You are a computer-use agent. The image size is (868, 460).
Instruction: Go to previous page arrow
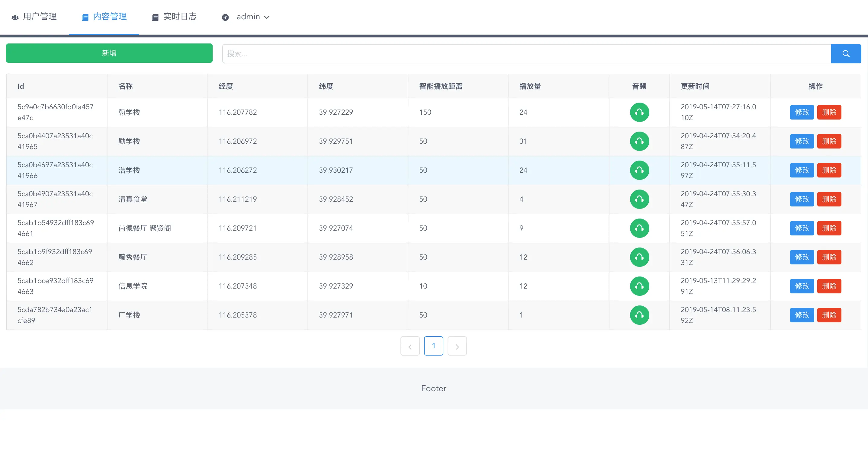click(410, 346)
